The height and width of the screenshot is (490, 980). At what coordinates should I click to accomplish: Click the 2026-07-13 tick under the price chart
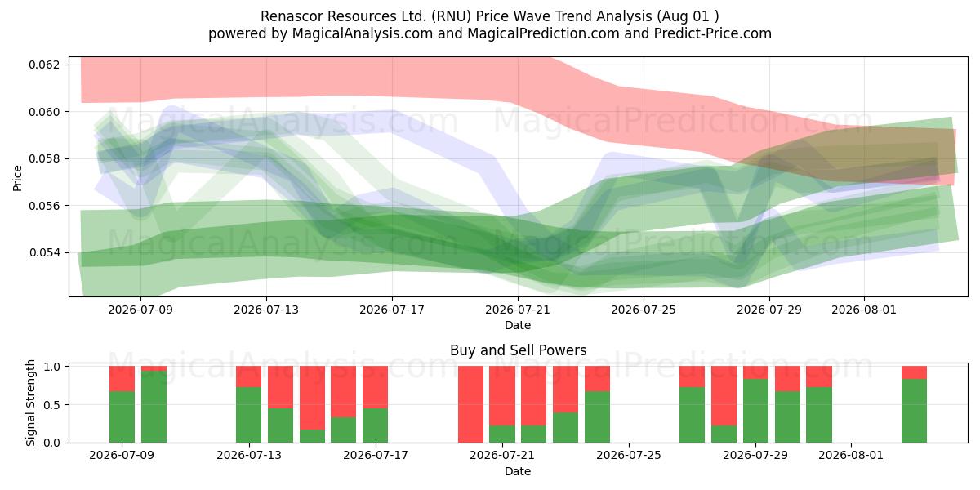[266, 310]
